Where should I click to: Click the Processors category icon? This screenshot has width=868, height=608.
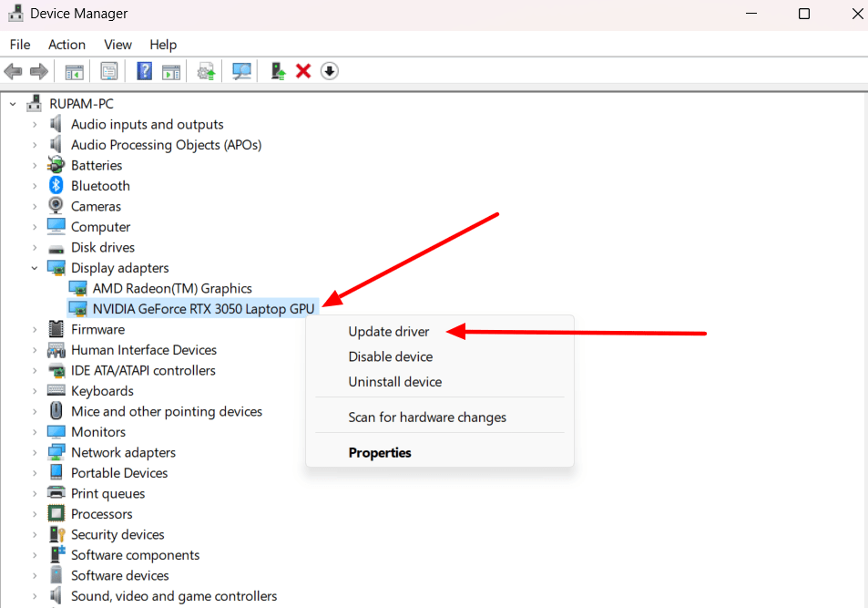pyautogui.click(x=56, y=513)
